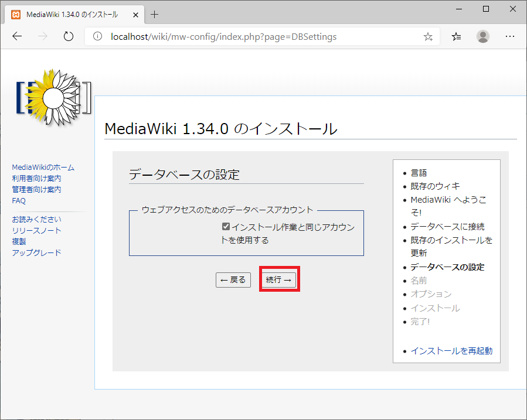This screenshot has width=527, height=420.
Task: Open 複製 link in sidebar
Action: point(19,241)
